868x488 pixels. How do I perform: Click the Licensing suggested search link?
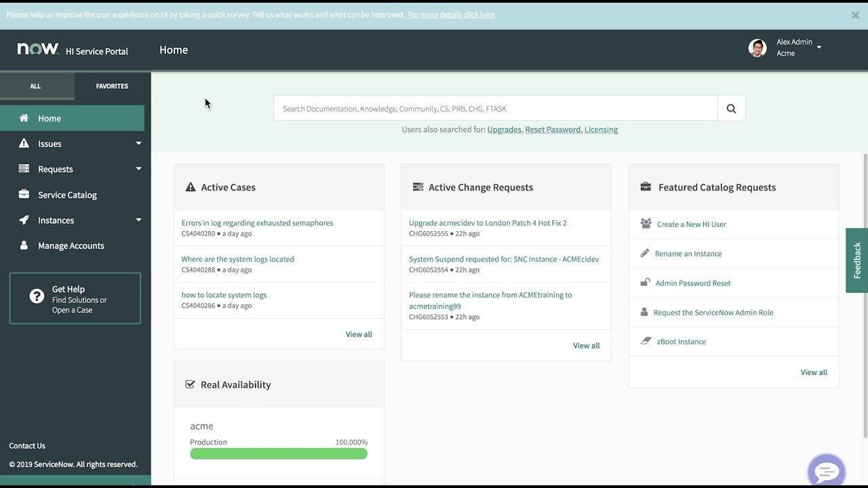601,129
